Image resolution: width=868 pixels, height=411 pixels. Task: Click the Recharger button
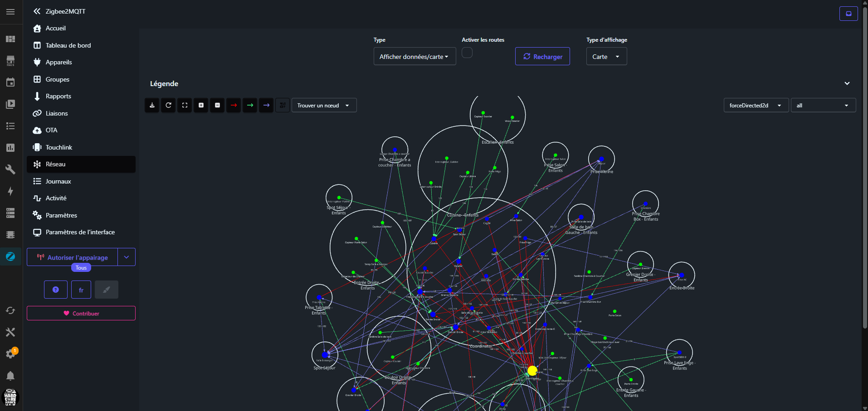(542, 57)
